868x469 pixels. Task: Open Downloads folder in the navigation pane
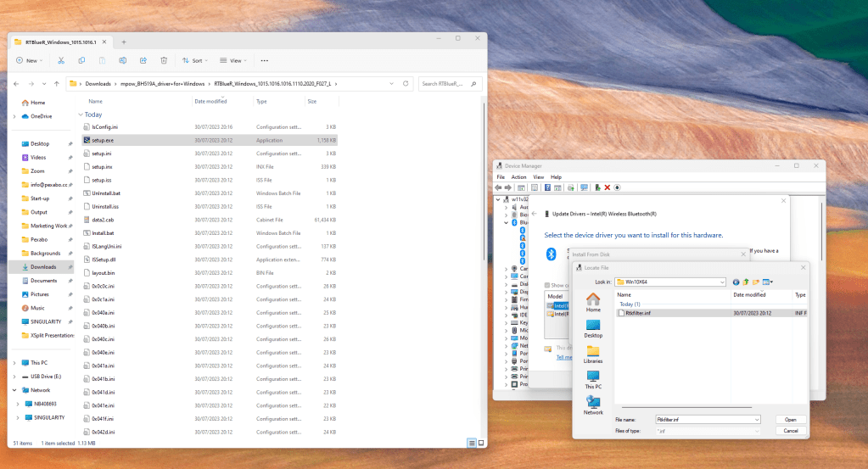point(43,267)
